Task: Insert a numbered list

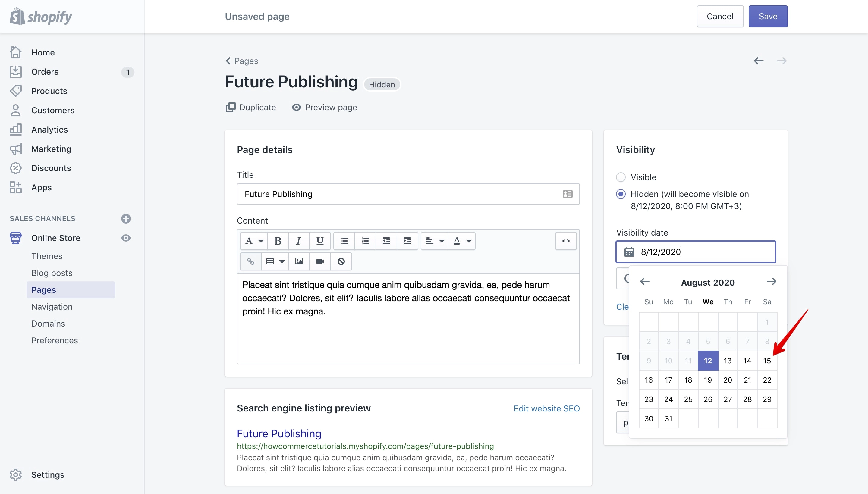Action: pyautogui.click(x=365, y=241)
